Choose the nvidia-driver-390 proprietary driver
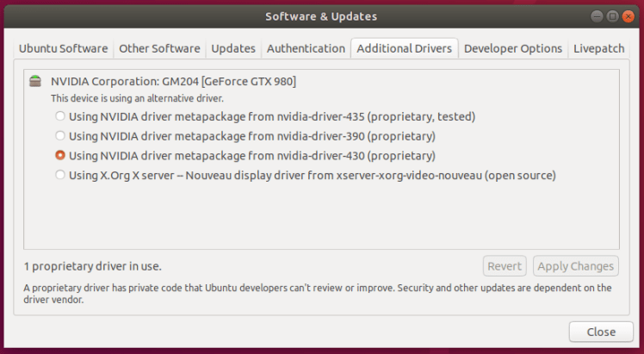 (x=59, y=136)
